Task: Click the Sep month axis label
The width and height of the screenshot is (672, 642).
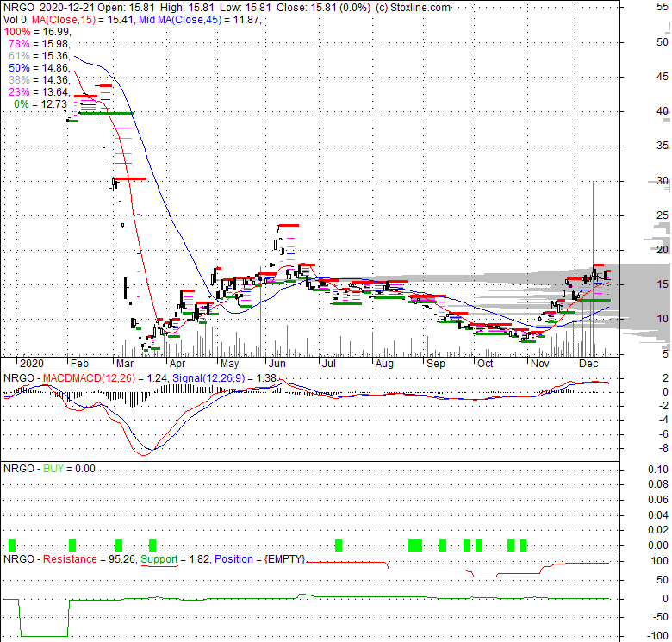Action: pos(436,364)
